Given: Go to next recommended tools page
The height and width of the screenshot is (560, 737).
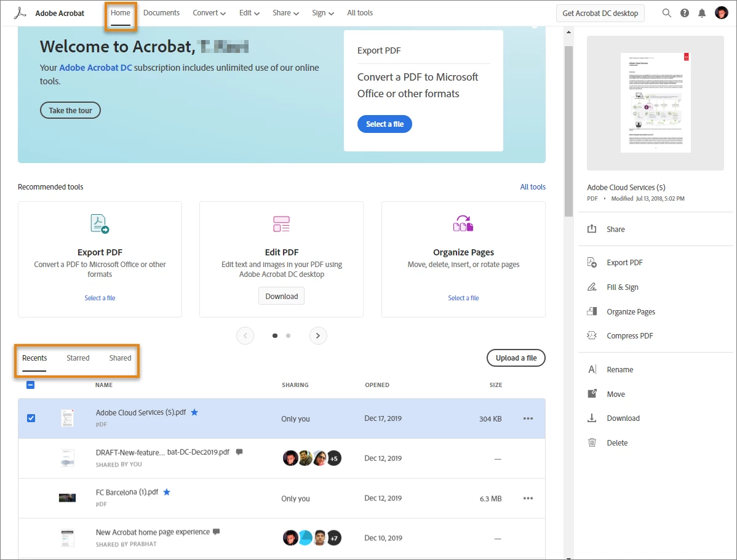Looking at the screenshot, I should tap(318, 336).
